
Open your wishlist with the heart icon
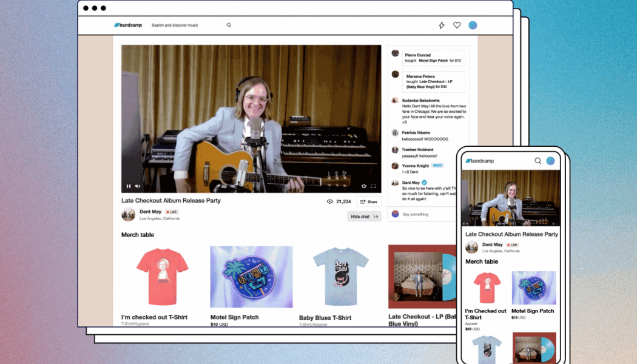point(457,25)
